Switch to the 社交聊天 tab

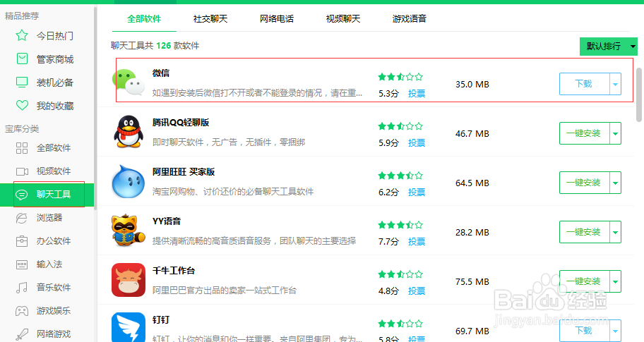pos(210,18)
